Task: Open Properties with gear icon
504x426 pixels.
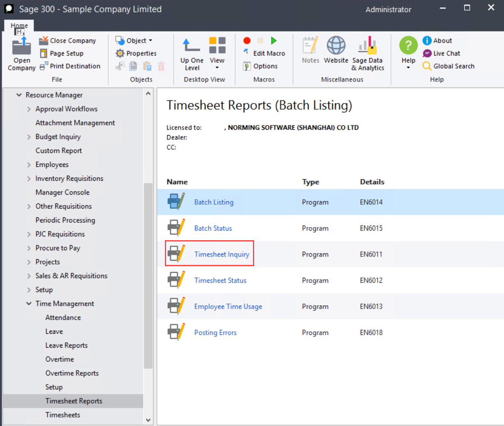Action: tap(136, 53)
